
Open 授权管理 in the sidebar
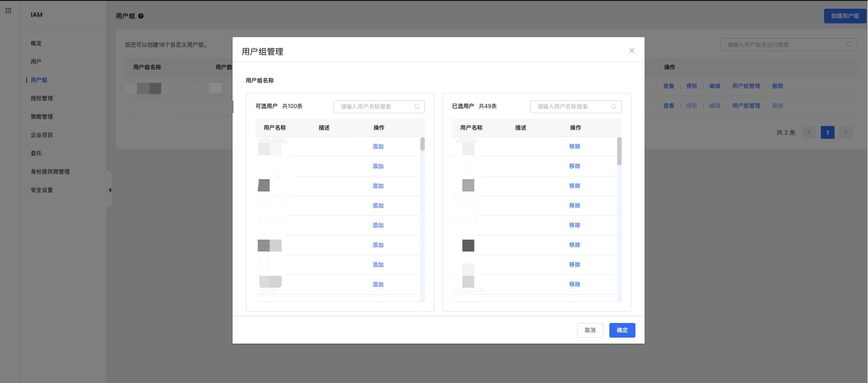(42, 98)
